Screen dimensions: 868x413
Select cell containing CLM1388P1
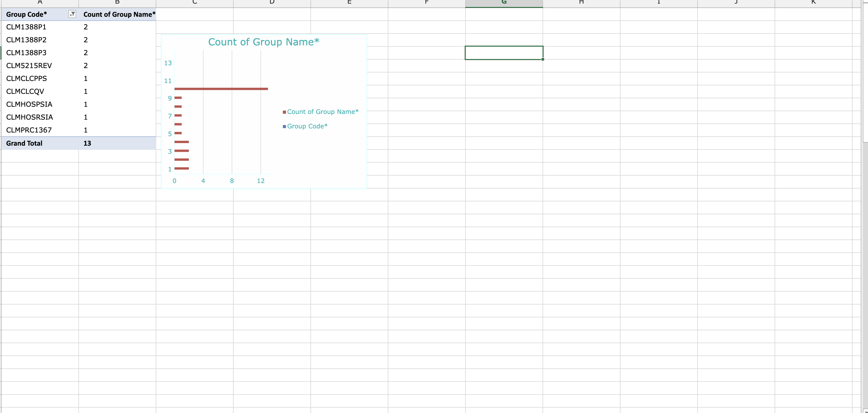tap(26, 27)
